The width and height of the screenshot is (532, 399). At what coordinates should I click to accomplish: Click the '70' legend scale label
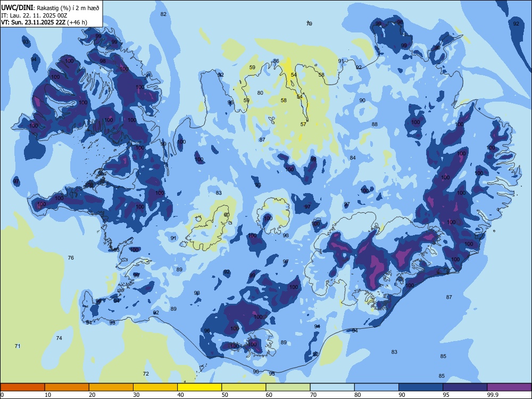point(313,395)
